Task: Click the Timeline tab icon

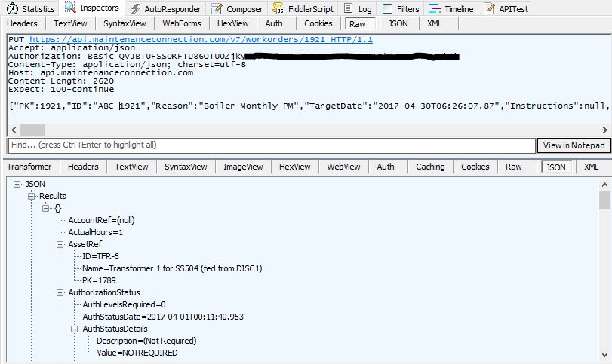Action: point(435,9)
